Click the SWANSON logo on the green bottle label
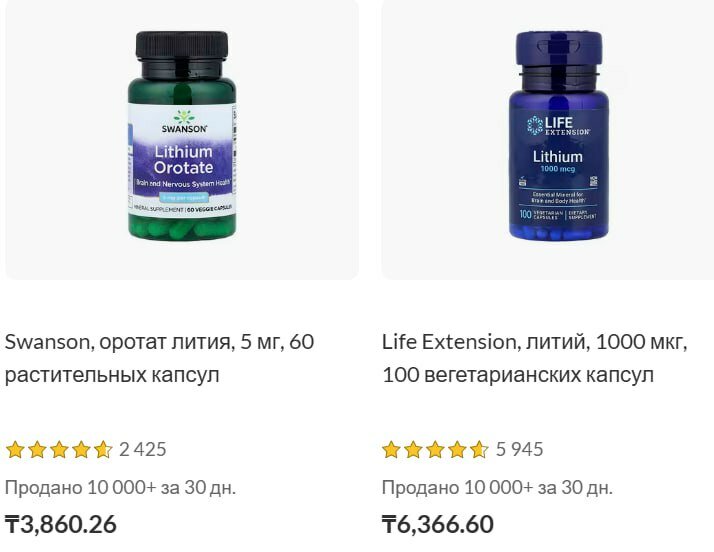Viewport: 714px width, 552px height. [184, 122]
